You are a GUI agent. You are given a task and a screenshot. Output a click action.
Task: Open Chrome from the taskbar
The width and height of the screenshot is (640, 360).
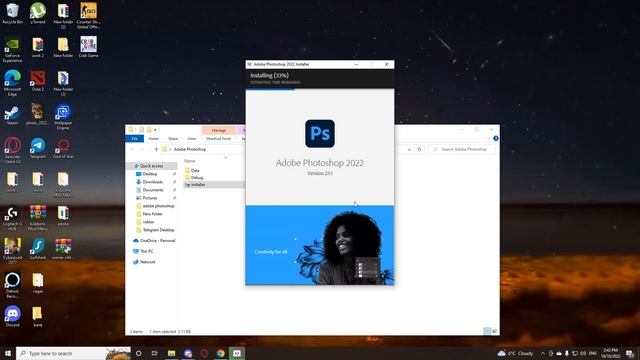pos(220,353)
